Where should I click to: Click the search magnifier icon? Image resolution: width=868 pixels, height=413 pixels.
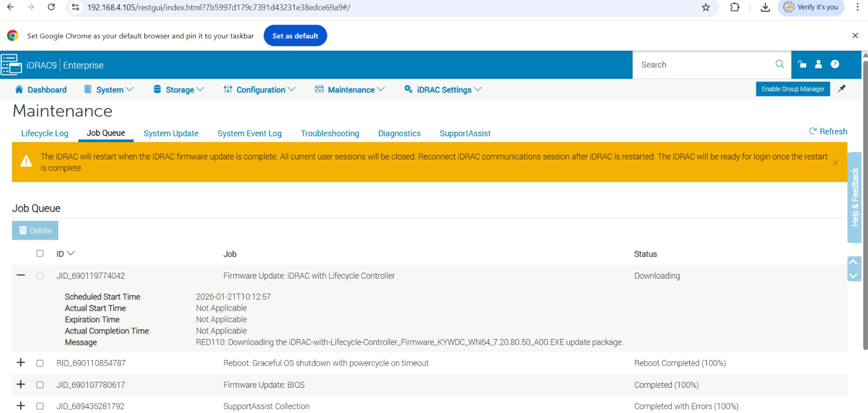[x=779, y=64]
